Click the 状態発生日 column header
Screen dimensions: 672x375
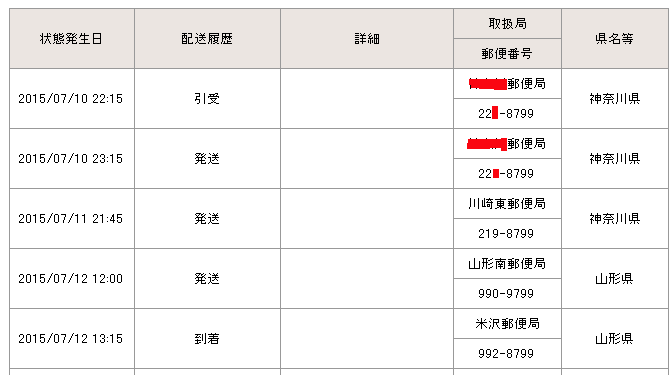(x=72, y=39)
